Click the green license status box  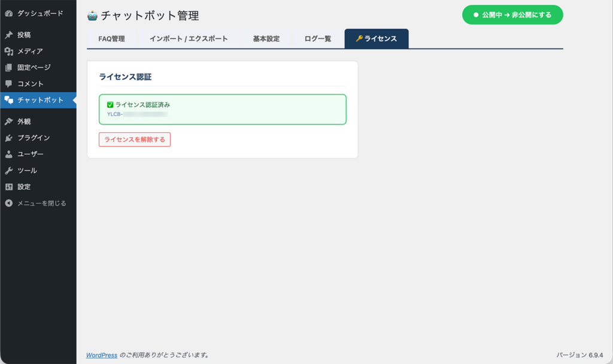(x=223, y=109)
